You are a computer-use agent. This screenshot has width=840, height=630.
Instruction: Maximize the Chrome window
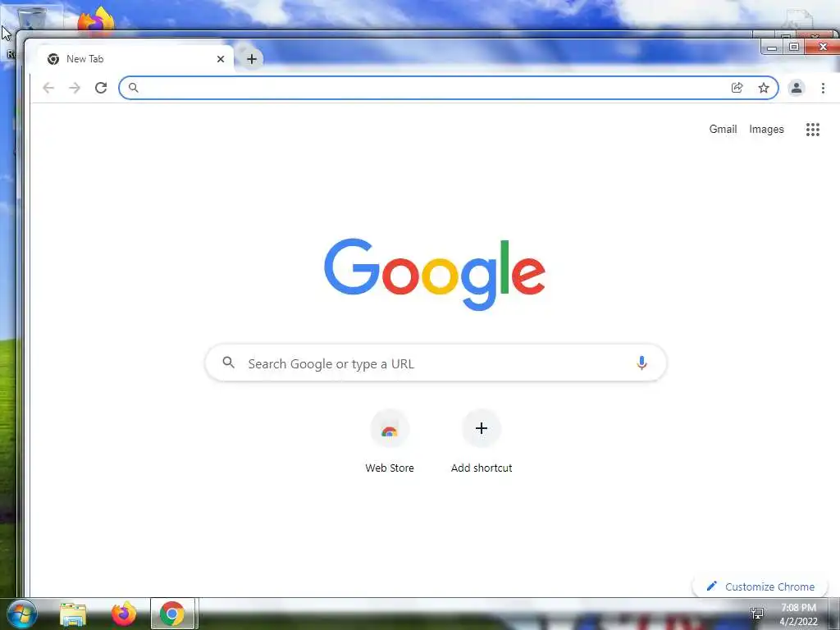point(794,47)
